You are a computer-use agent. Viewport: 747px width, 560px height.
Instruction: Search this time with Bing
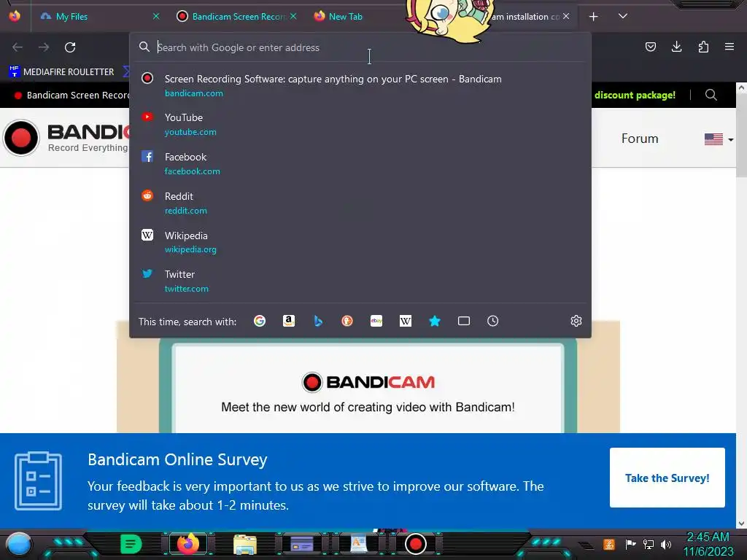318,321
